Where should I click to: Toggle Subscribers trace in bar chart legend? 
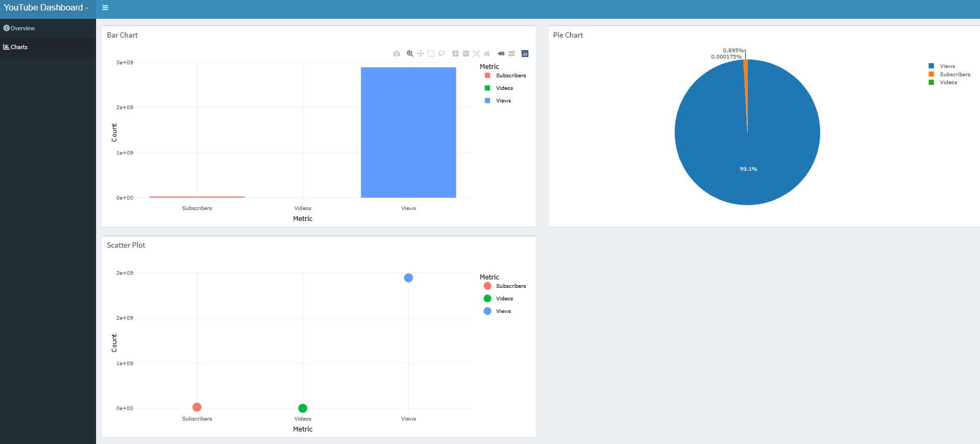click(505, 76)
